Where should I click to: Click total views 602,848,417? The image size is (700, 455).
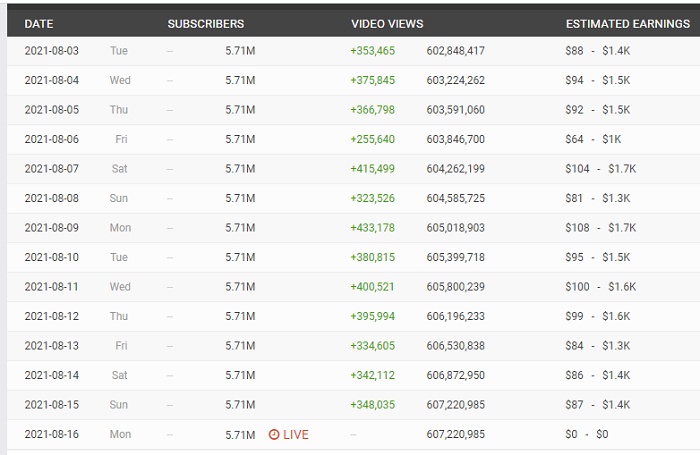[455, 50]
